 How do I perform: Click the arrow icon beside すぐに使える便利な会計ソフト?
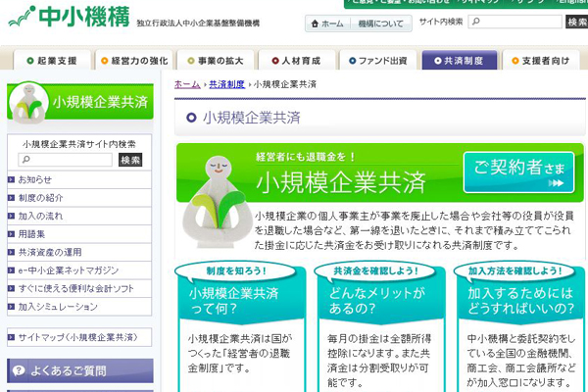click(x=11, y=288)
